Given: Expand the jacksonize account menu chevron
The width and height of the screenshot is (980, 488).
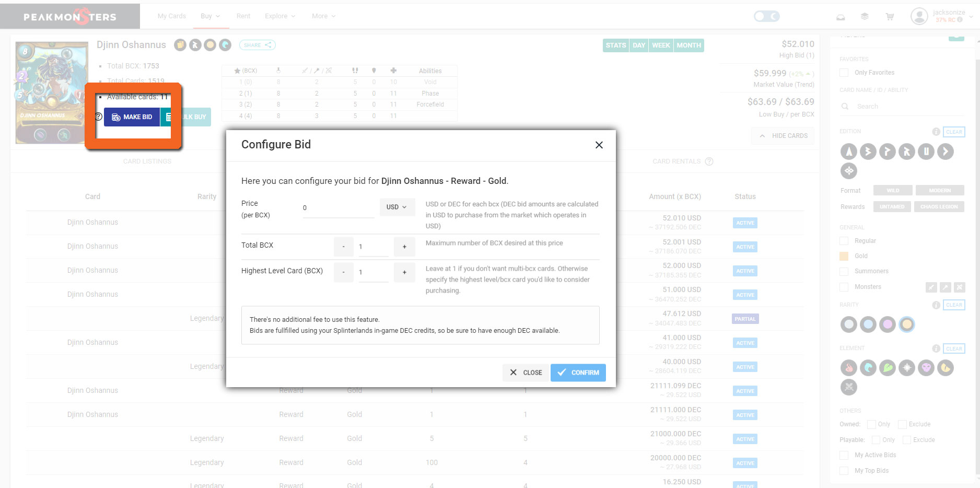Looking at the screenshot, I should point(971,16).
